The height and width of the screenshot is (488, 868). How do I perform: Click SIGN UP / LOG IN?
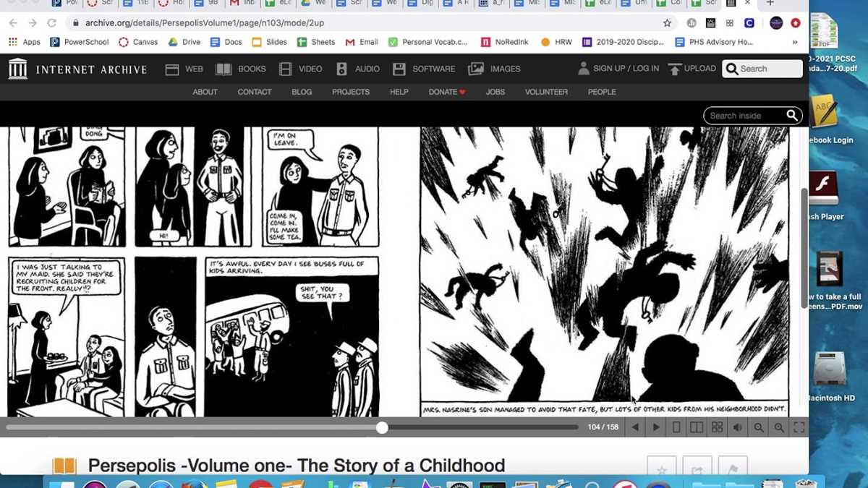pyautogui.click(x=618, y=69)
